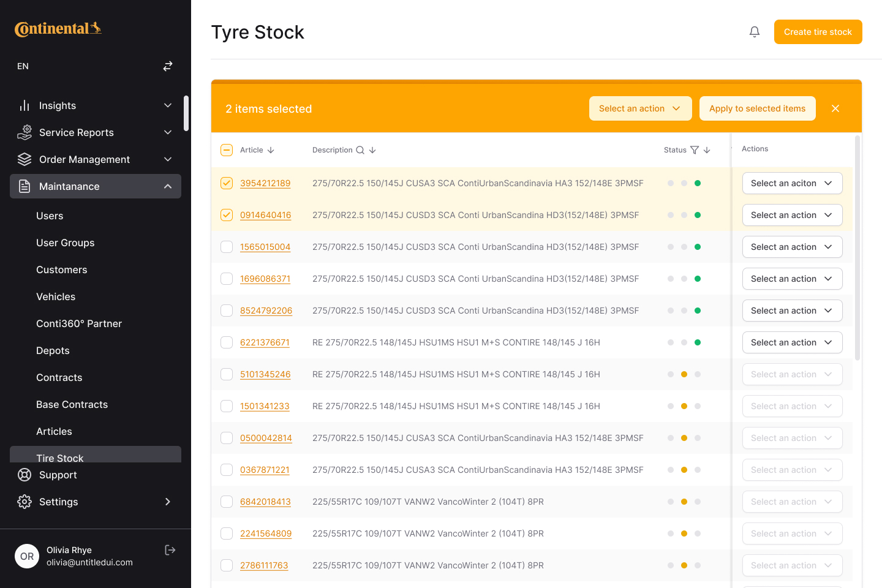
Task: Open the banner Select an action dropdown
Action: [641, 108]
